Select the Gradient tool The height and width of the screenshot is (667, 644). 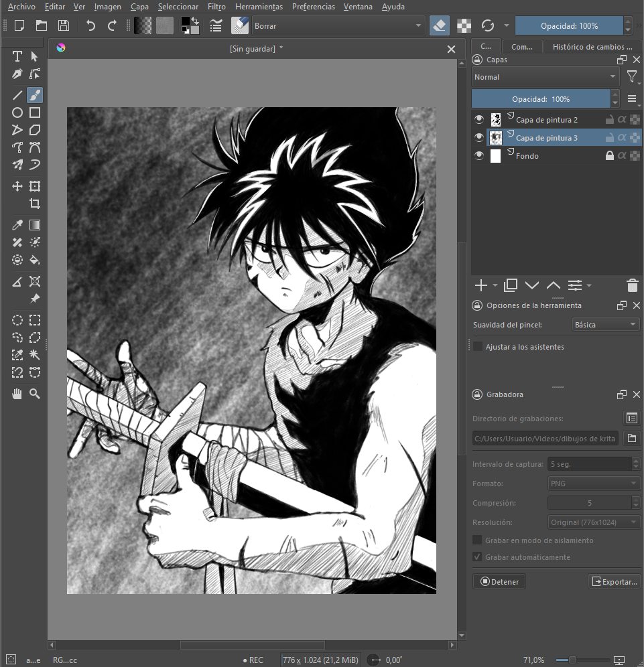tap(35, 225)
